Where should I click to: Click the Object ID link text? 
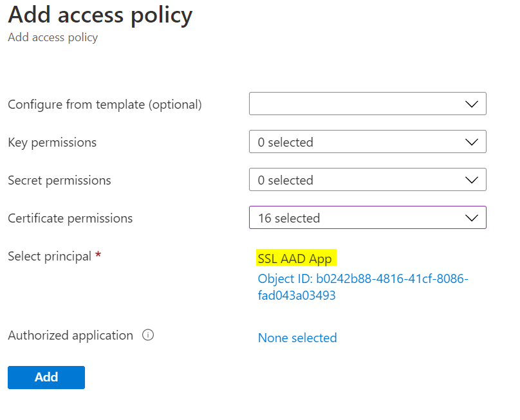click(363, 287)
